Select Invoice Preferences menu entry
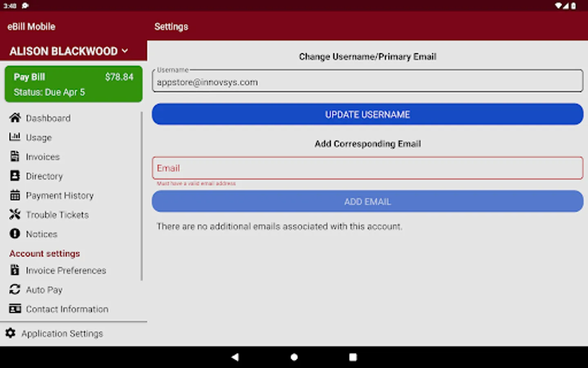 coord(66,271)
